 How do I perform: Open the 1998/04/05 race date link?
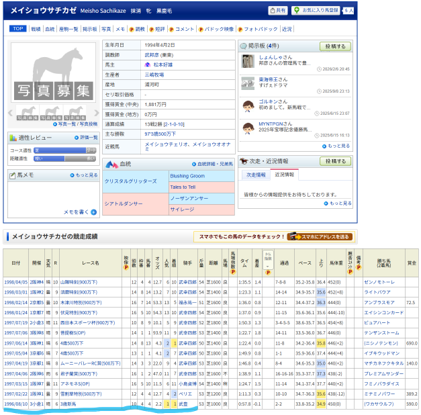point(16,282)
